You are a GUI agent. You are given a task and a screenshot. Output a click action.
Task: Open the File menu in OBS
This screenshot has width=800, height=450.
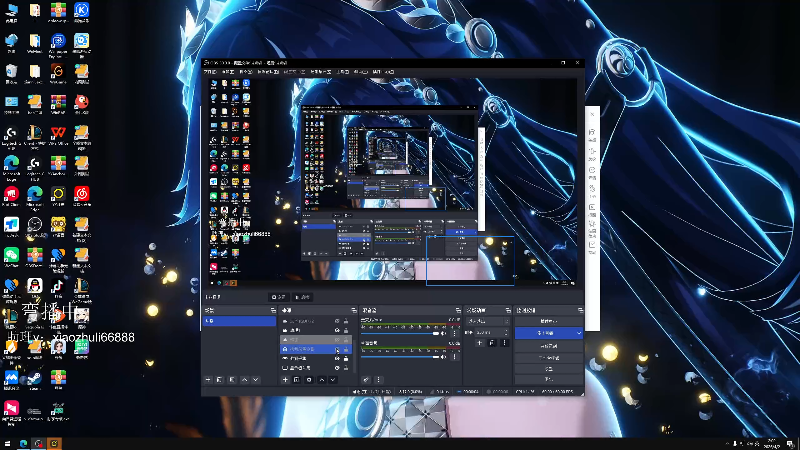coord(210,72)
